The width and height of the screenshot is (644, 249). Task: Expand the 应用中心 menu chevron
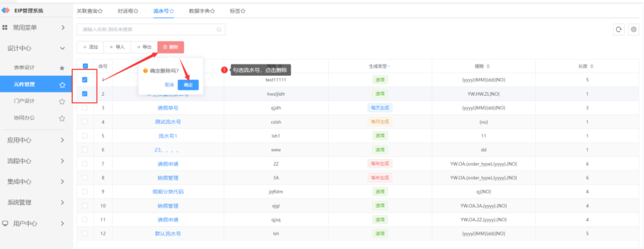[63, 140]
